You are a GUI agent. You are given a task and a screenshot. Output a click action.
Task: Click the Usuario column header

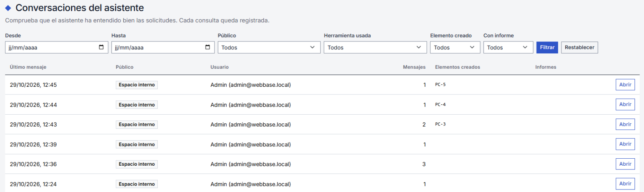point(219,67)
